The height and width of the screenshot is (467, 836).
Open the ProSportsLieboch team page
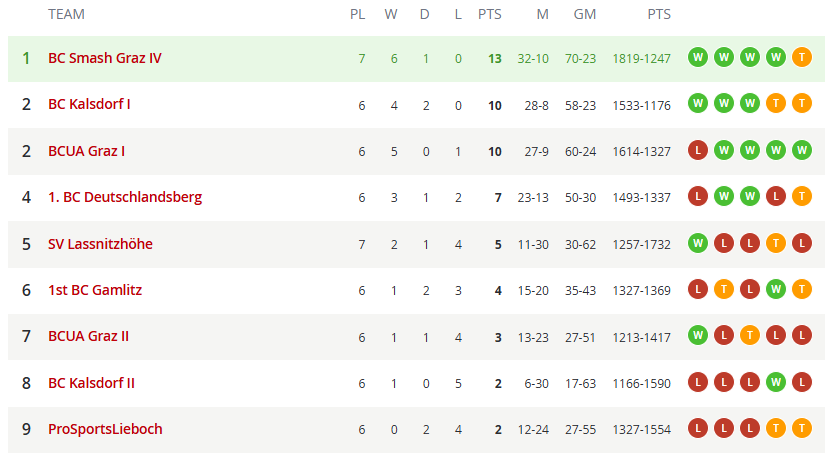(105, 429)
